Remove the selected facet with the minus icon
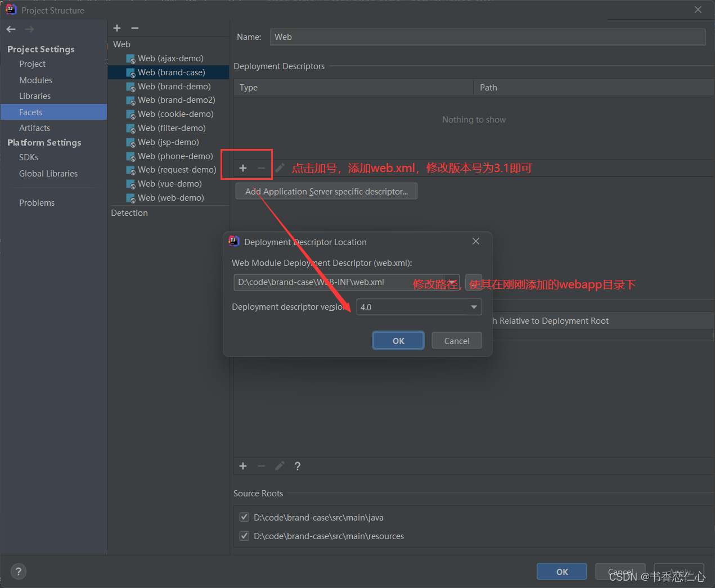The image size is (715, 588). [135, 28]
